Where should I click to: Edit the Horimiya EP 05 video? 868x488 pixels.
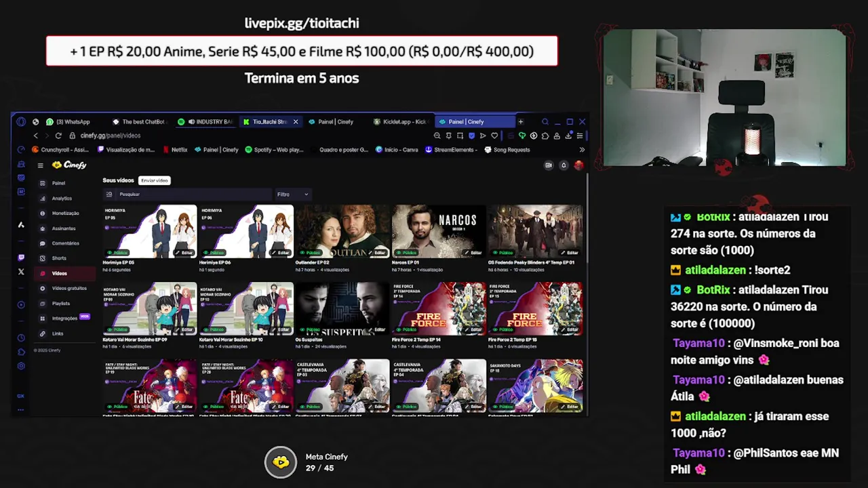tap(184, 253)
